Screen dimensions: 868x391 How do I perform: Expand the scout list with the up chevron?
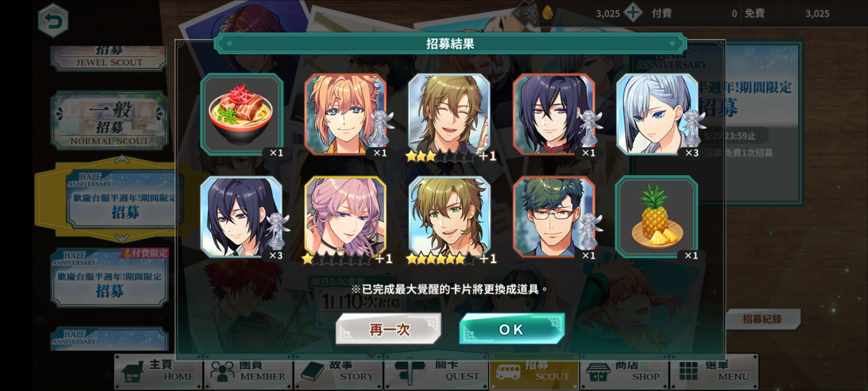pos(122,159)
